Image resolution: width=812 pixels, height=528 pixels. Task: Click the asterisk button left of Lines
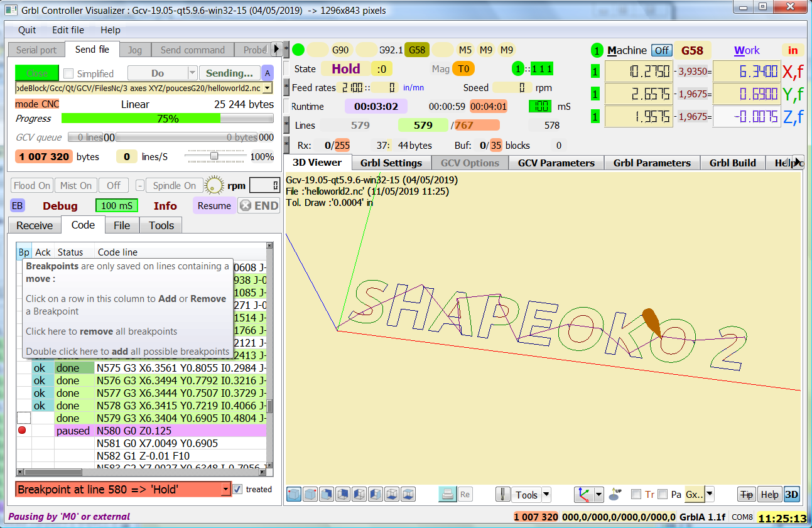point(286,125)
